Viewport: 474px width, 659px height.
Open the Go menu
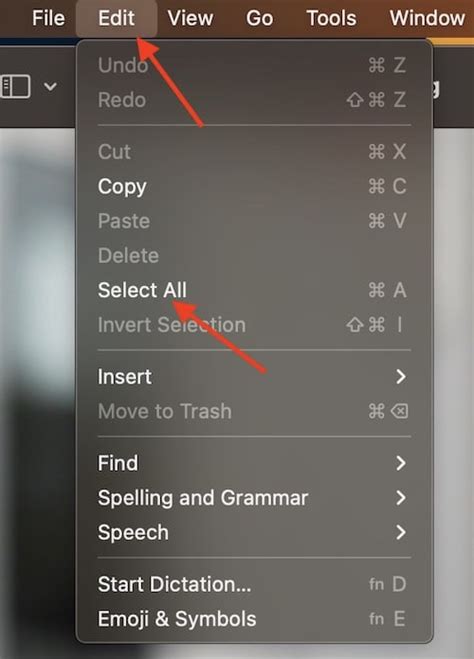click(x=259, y=18)
